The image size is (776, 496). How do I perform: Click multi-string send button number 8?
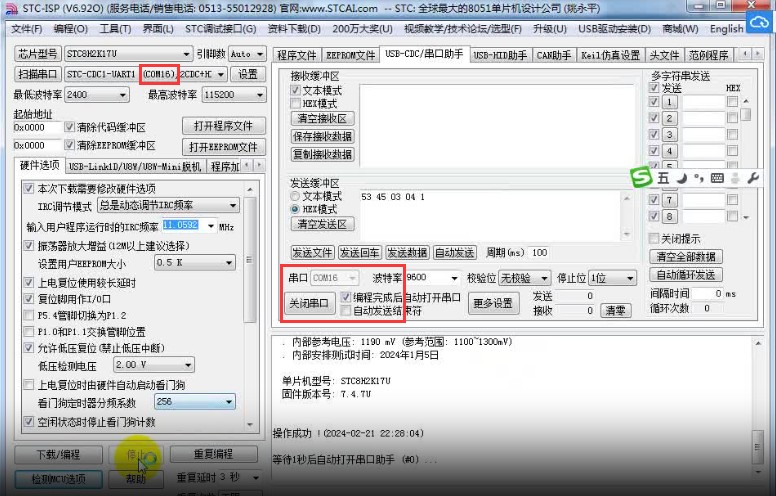669,216
